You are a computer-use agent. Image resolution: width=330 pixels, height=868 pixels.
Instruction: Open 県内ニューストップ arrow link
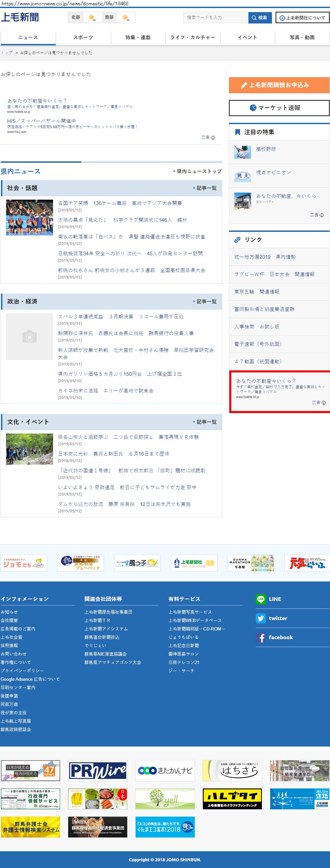[198, 171]
